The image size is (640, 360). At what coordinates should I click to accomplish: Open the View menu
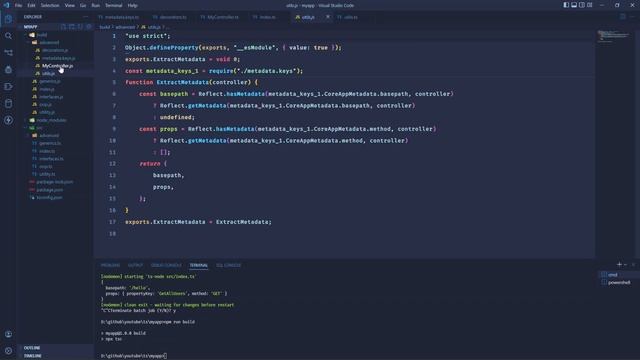(70, 5)
